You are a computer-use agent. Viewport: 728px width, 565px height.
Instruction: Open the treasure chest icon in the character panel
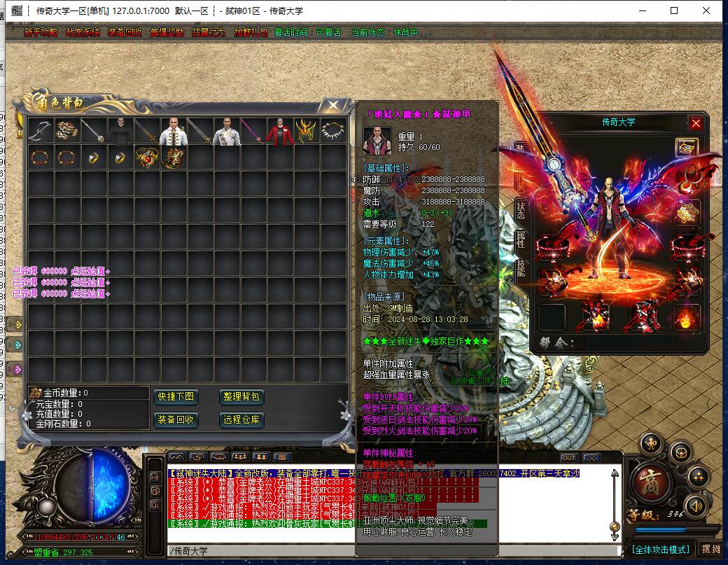[687, 148]
